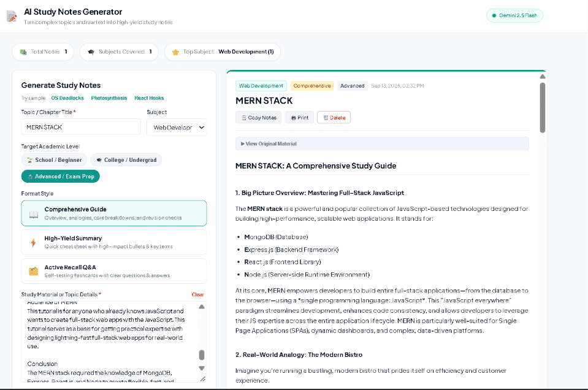
Task: Click the icon in Advanced / Exam Prep
Action: (30, 177)
